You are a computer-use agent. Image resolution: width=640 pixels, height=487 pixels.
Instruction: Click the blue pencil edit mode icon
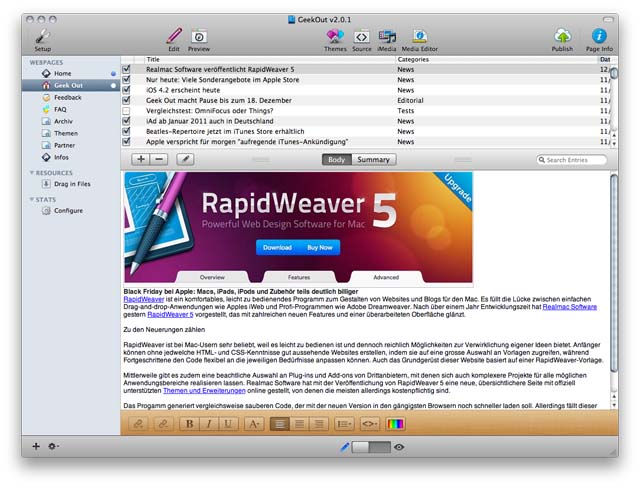point(344,447)
